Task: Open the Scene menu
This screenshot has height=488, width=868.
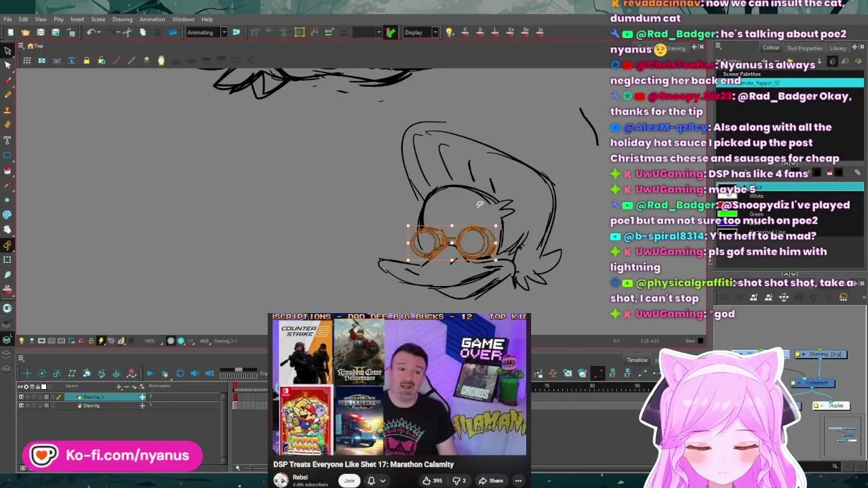Action: tap(98, 19)
